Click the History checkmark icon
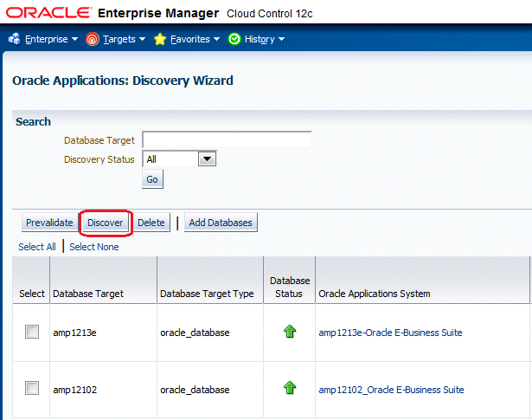The height and width of the screenshot is (420, 532). [234, 39]
